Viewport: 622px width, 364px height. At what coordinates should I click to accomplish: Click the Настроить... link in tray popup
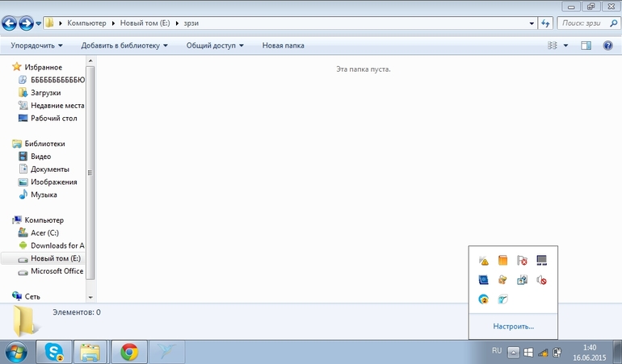click(x=513, y=327)
